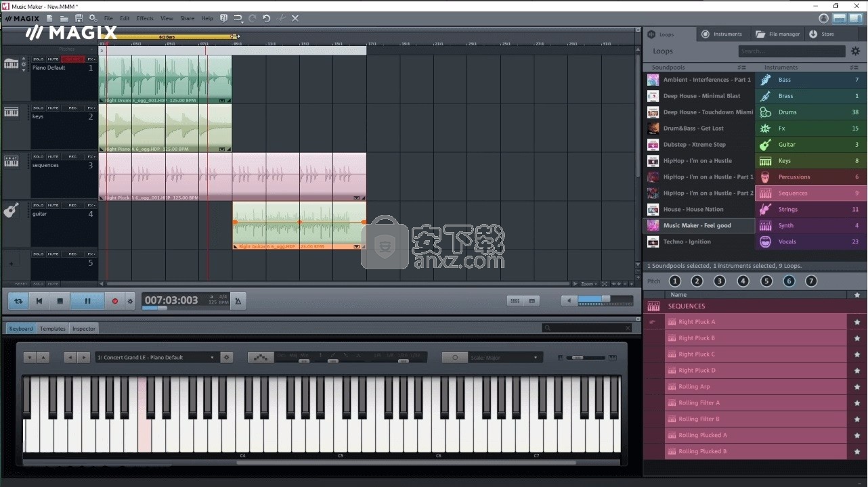This screenshot has width=868, height=487.
Task: Select the Bass instrument category
Action: point(811,80)
